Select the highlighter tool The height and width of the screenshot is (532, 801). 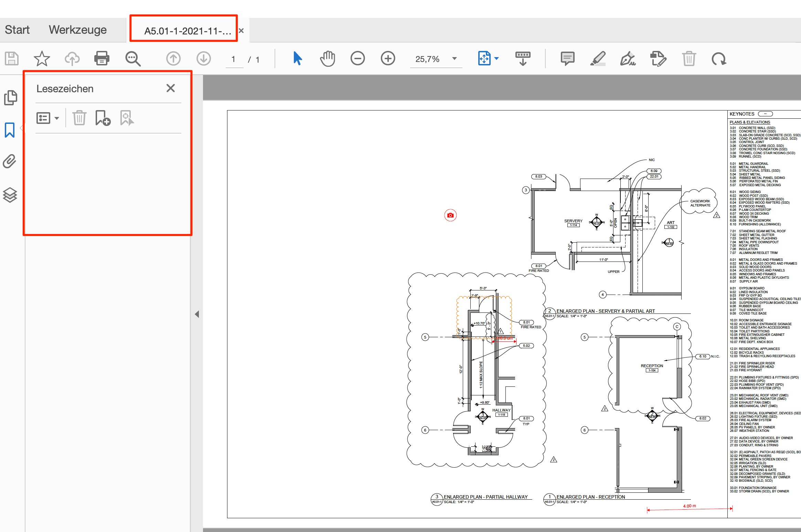coord(598,58)
